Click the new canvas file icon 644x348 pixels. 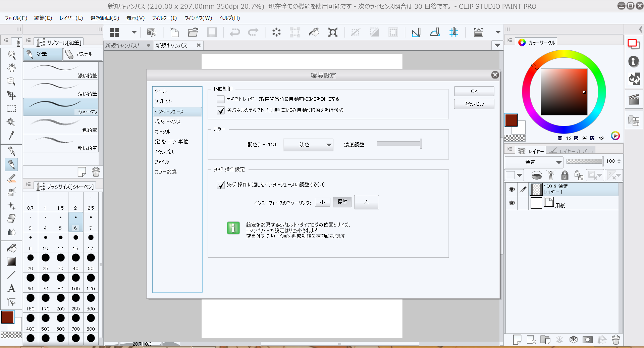(x=174, y=33)
